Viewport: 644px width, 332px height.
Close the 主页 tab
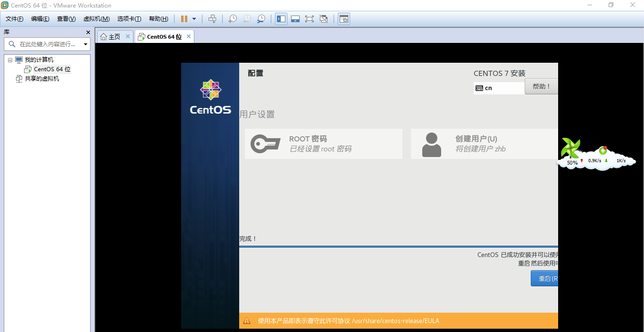[127, 36]
